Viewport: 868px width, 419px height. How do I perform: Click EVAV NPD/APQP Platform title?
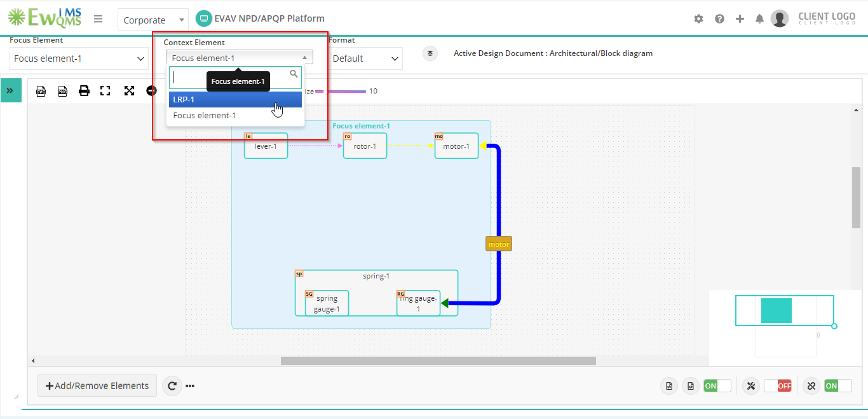pyautogui.click(x=269, y=18)
